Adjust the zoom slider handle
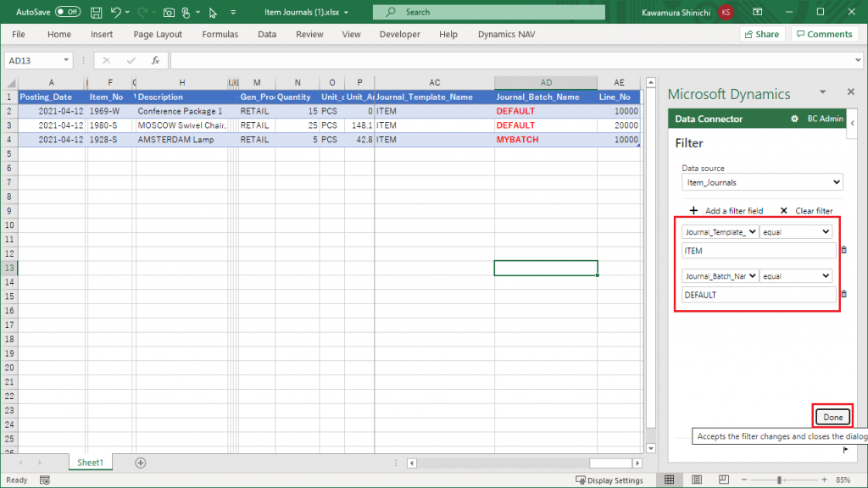The height and width of the screenshot is (488, 868). coord(779,480)
